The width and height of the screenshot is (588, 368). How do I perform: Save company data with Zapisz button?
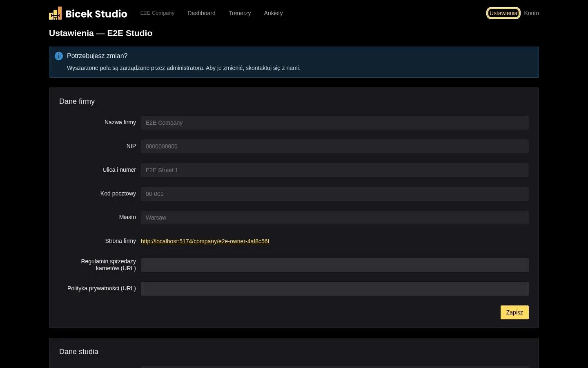coord(514,312)
